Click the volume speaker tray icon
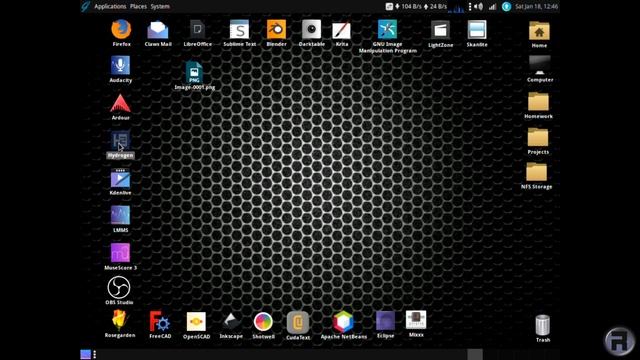The image size is (640, 360). 479,7
